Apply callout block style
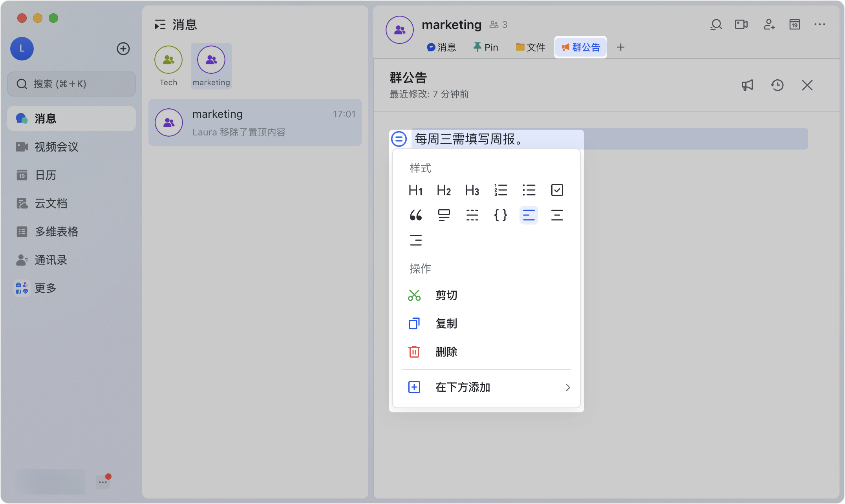Viewport: 845px width, 504px height. click(x=444, y=215)
